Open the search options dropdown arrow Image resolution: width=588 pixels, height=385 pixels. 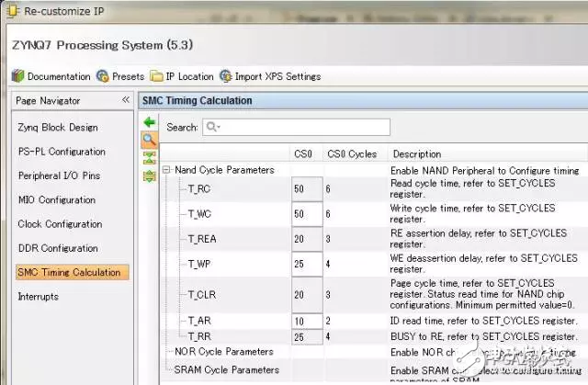(218, 128)
